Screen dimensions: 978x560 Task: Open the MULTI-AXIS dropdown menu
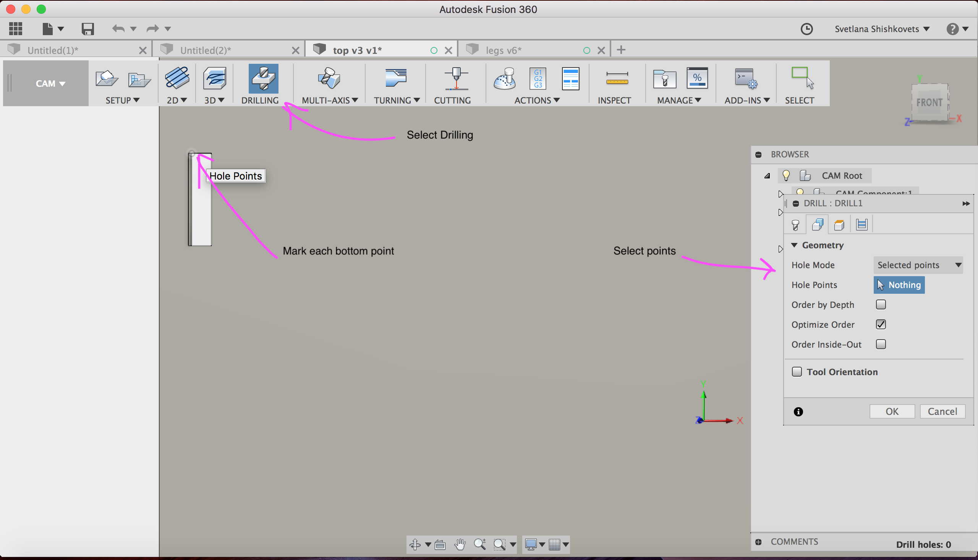coord(330,100)
